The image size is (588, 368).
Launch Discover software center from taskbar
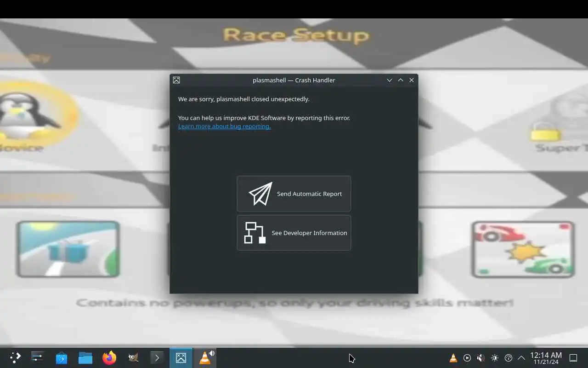tap(62, 357)
